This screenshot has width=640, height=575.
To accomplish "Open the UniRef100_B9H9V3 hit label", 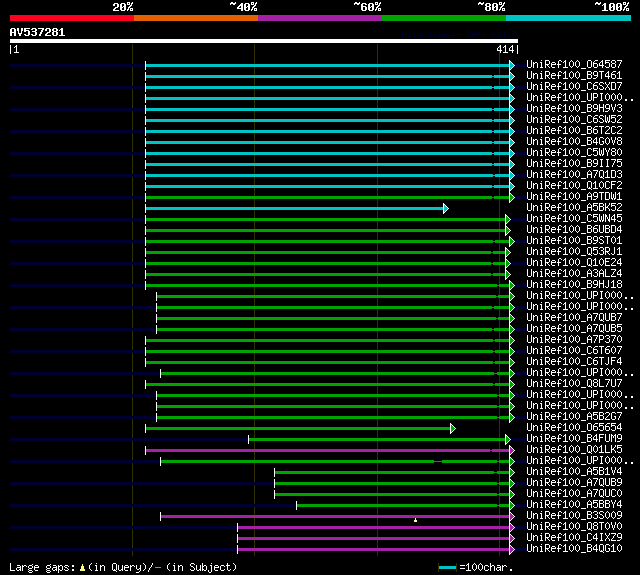I will pos(574,109).
